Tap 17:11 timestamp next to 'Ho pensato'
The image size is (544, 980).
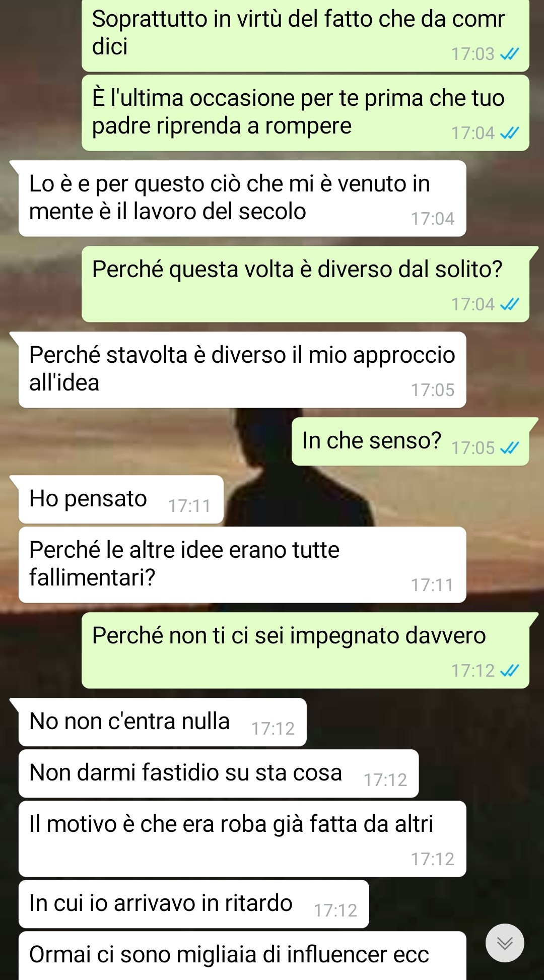tap(189, 506)
